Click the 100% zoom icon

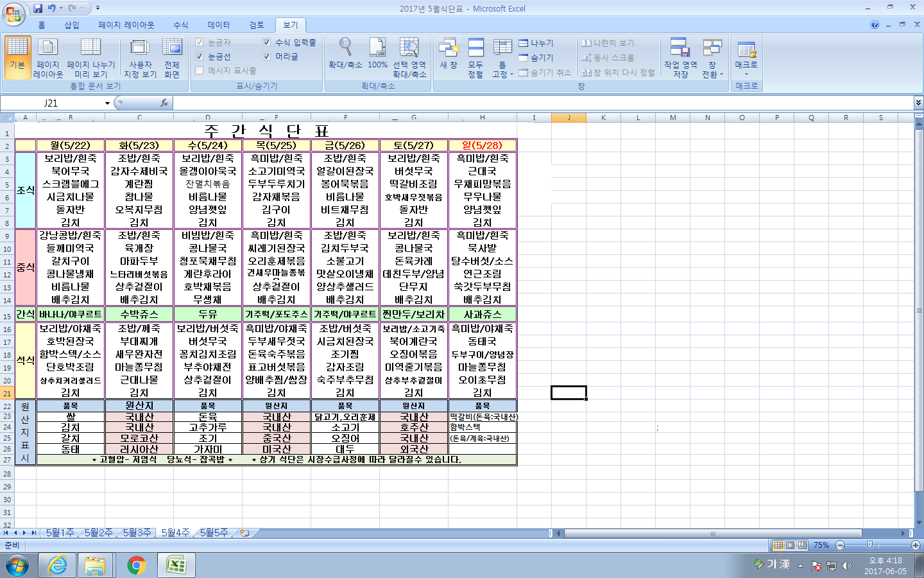(377, 54)
